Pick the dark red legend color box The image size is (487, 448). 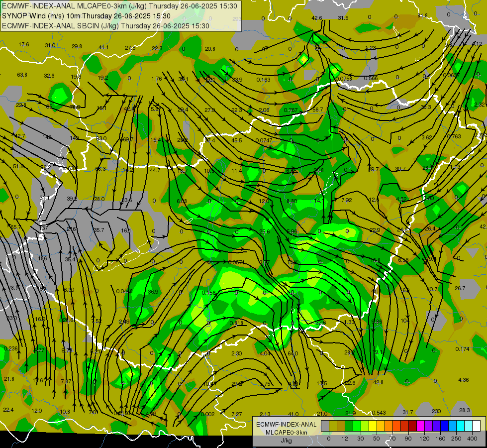click(x=412, y=426)
